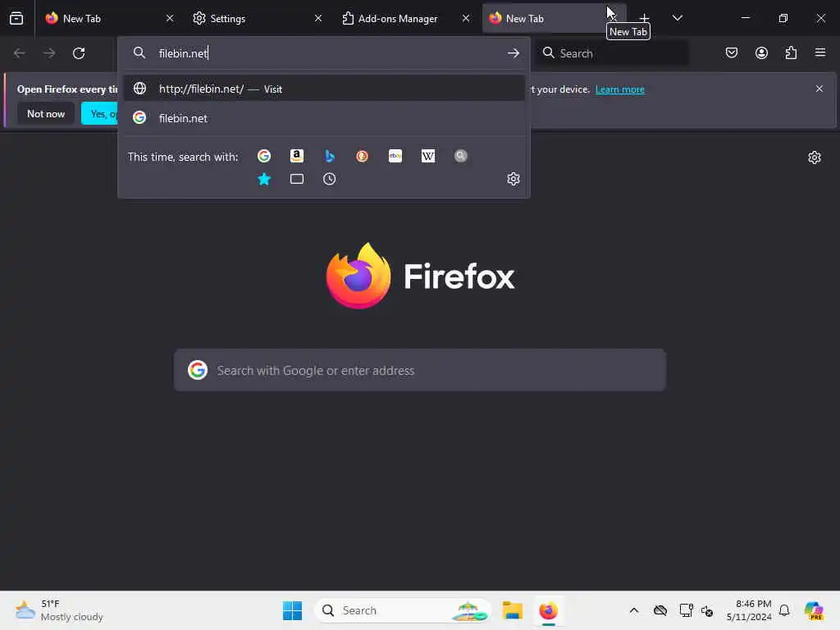Personalize new tab gear icon

[815, 157]
